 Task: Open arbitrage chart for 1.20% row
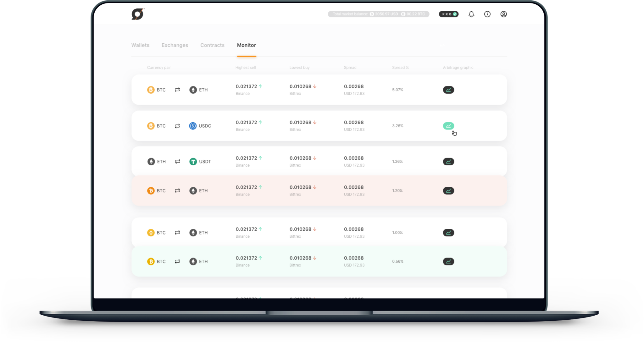click(448, 191)
